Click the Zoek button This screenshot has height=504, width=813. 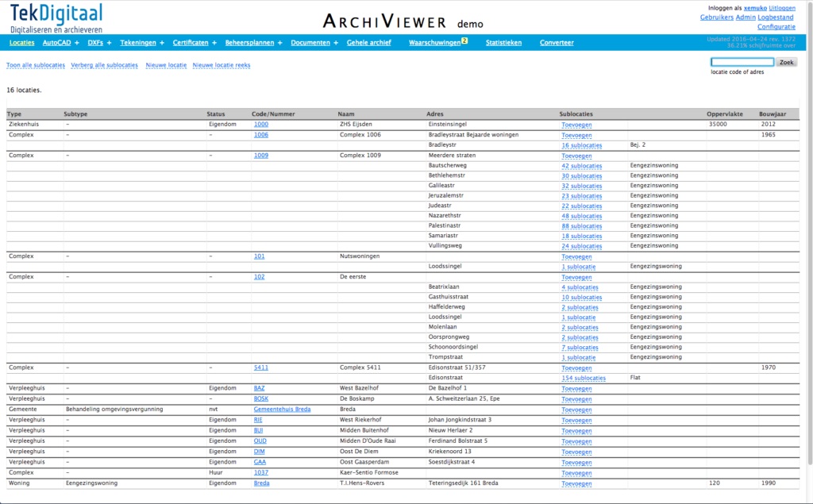pyautogui.click(x=787, y=62)
